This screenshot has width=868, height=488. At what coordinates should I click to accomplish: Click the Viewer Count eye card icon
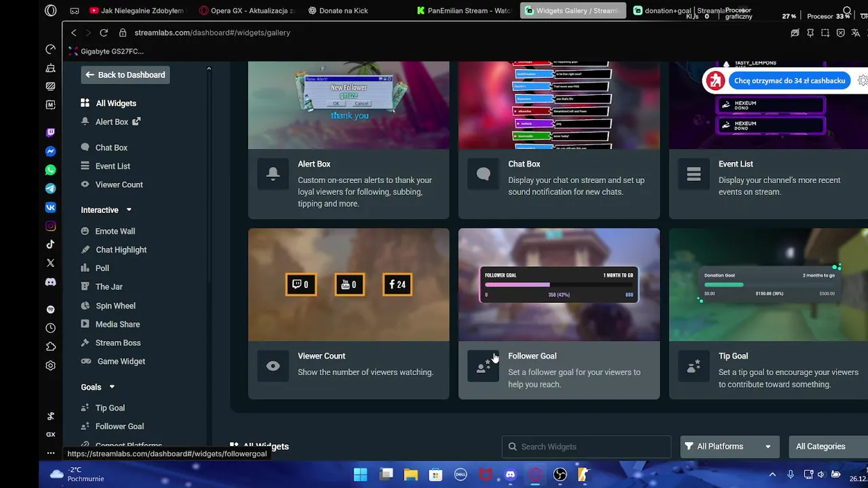click(273, 366)
